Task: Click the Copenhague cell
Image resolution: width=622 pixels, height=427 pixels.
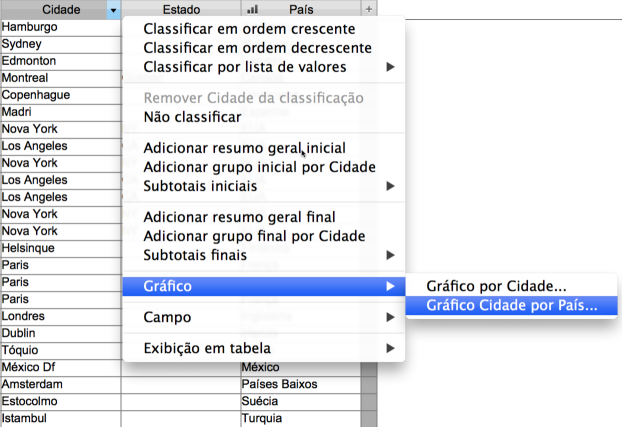Action: tap(61, 96)
